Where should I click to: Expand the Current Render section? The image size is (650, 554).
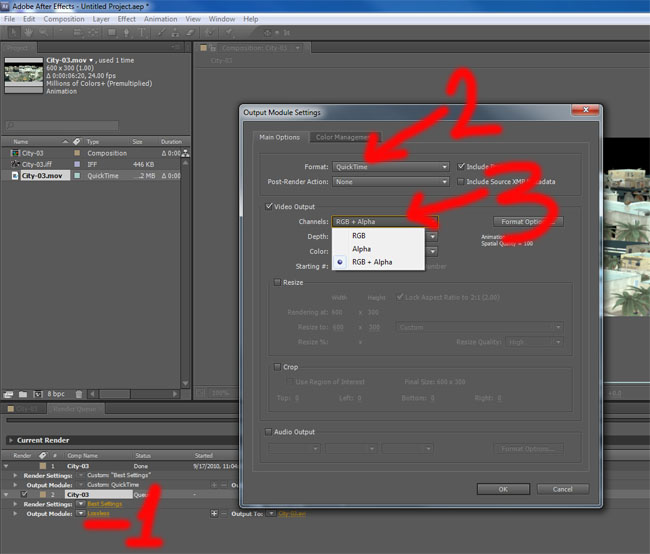pyautogui.click(x=11, y=440)
